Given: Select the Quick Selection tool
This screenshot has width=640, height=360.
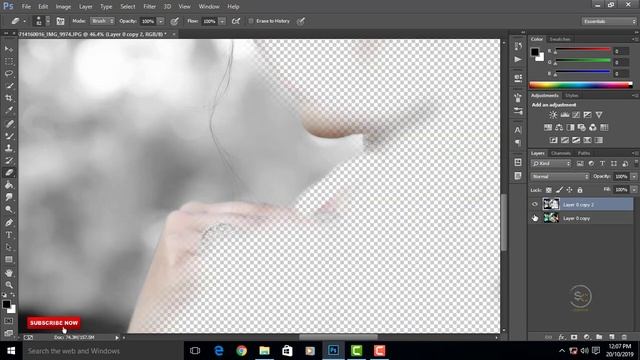Looking at the screenshot, I should [9, 86].
